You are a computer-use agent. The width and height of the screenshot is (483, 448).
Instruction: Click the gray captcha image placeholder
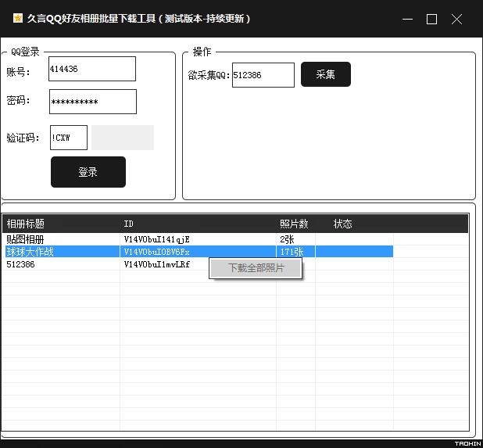point(123,138)
